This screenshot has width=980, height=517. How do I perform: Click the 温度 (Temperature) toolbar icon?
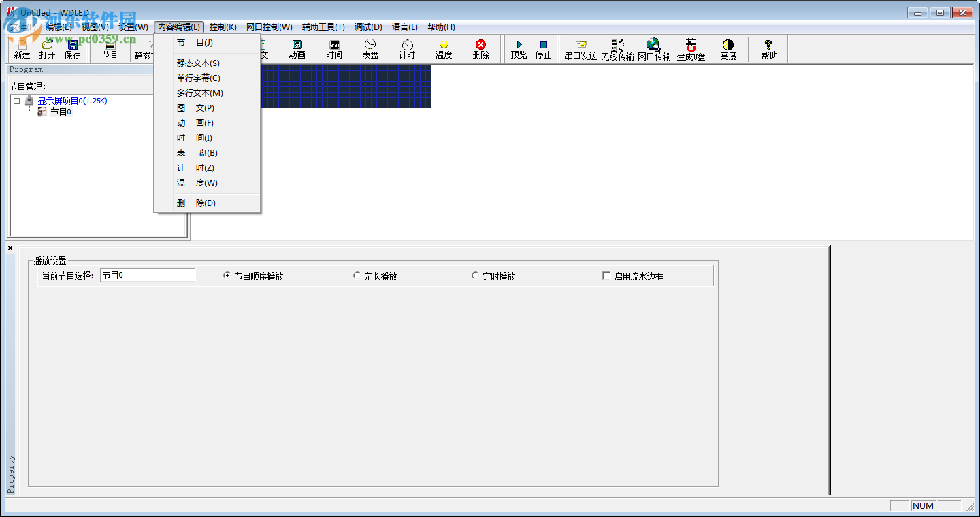pyautogui.click(x=444, y=50)
